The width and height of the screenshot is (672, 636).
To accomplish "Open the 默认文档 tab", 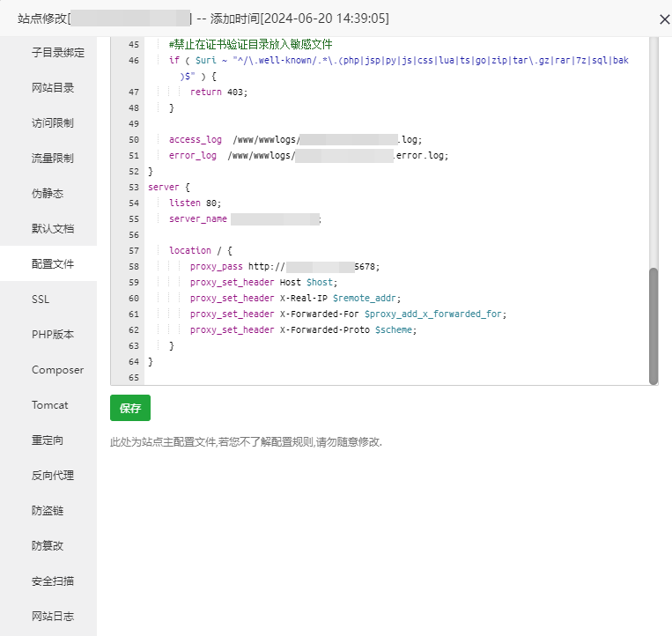I will (x=53, y=228).
